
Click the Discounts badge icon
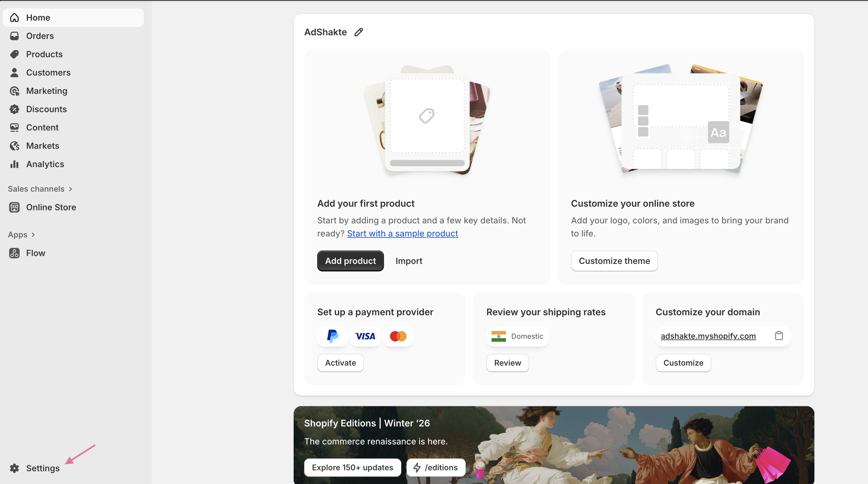[x=14, y=109]
